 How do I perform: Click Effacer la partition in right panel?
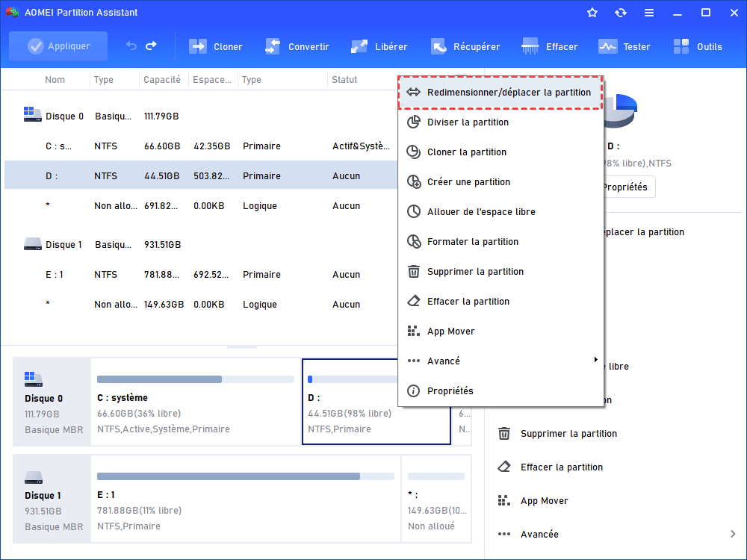(x=562, y=467)
